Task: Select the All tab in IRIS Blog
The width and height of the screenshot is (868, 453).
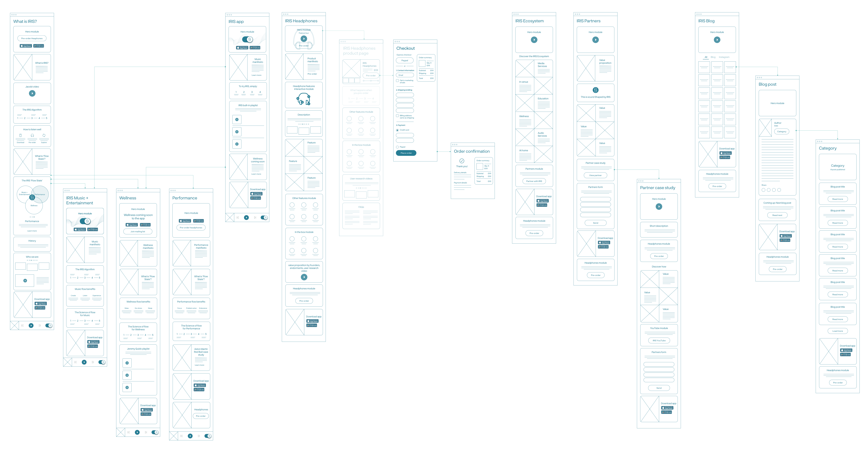Action: [706, 57]
